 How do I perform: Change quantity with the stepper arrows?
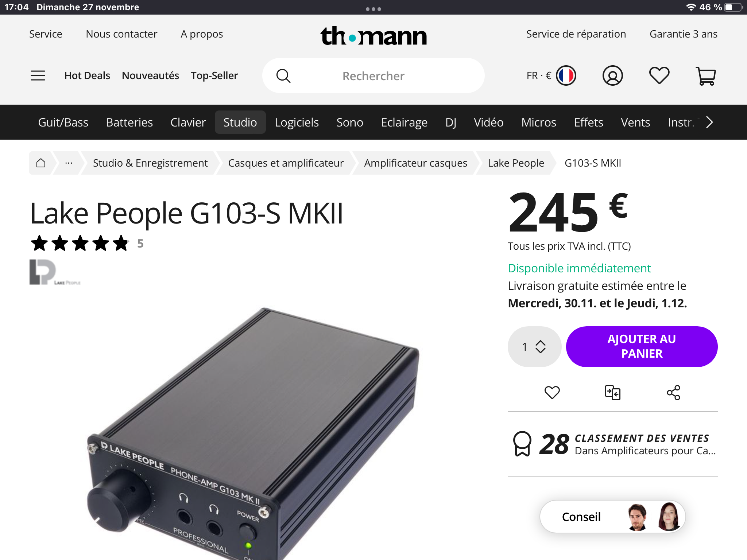[x=540, y=347]
